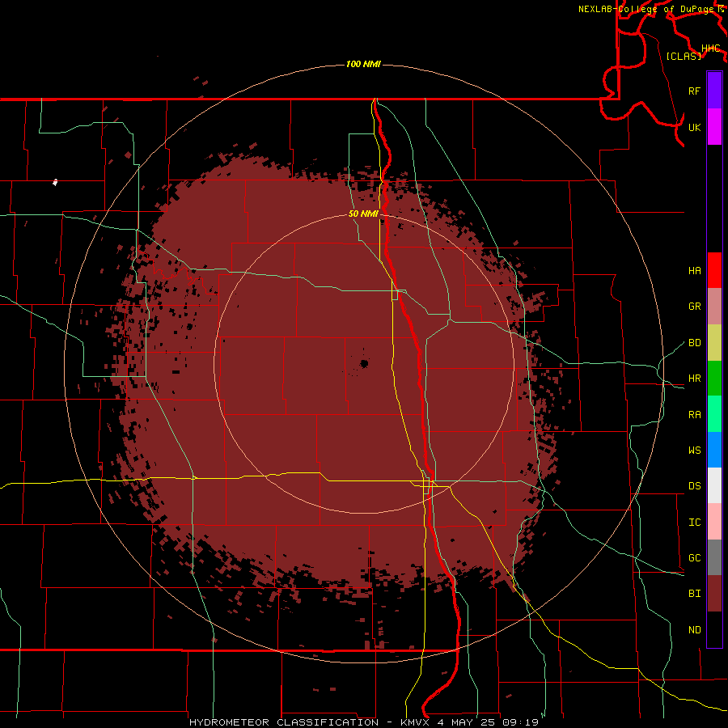
Task: Click the gray GC legend swatch
Action: [714, 557]
